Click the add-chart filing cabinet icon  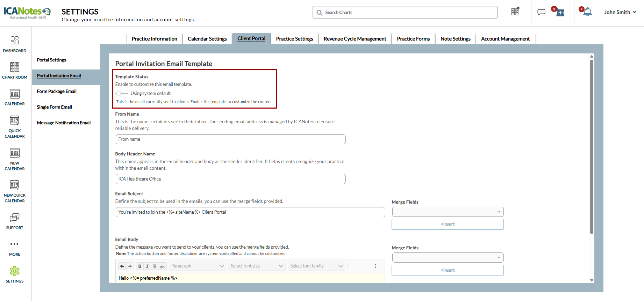[x=515, y=12]
